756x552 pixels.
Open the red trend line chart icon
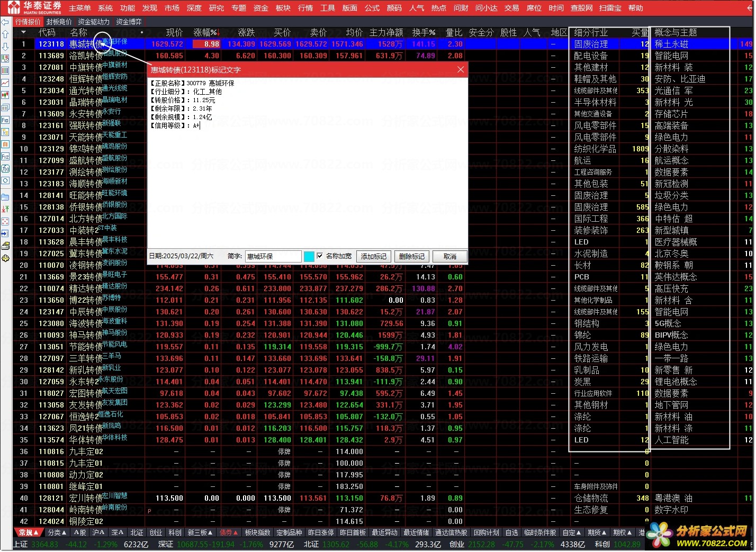pos(5,83)
